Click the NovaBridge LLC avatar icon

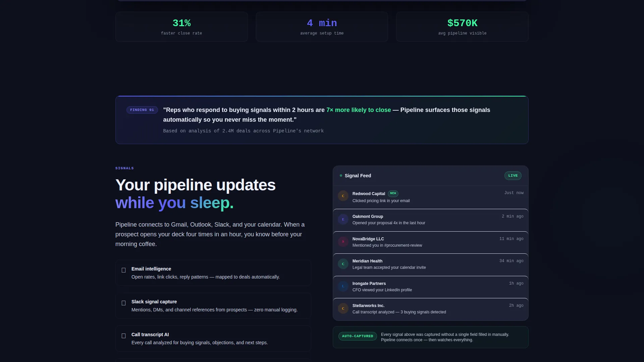(343, 242)
